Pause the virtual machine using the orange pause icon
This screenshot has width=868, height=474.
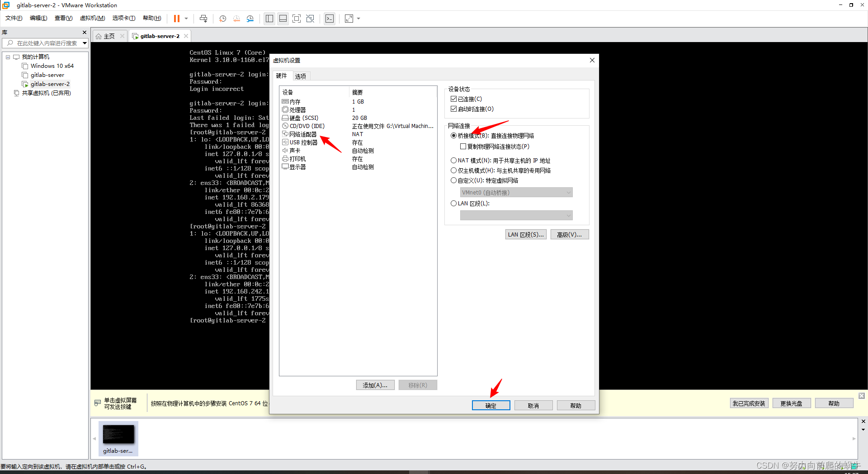(176, 19)
